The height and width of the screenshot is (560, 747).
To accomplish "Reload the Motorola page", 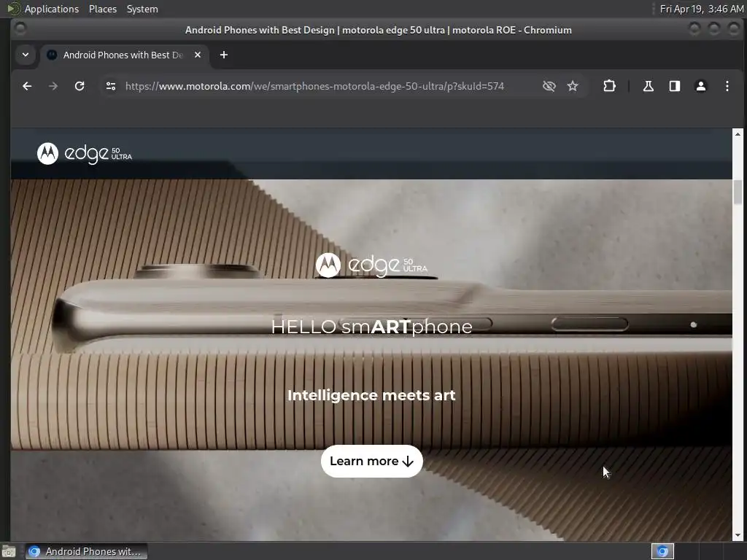I will 80,86.
